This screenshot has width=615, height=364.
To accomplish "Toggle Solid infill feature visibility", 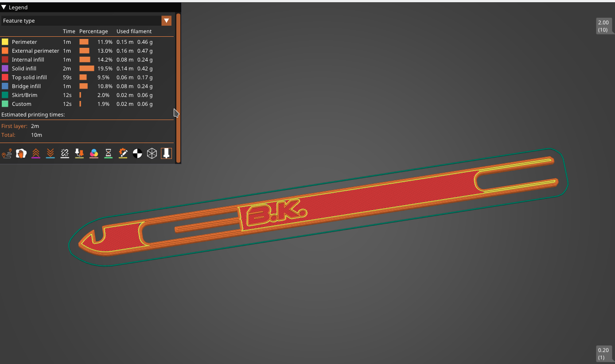I will [87, 69].
